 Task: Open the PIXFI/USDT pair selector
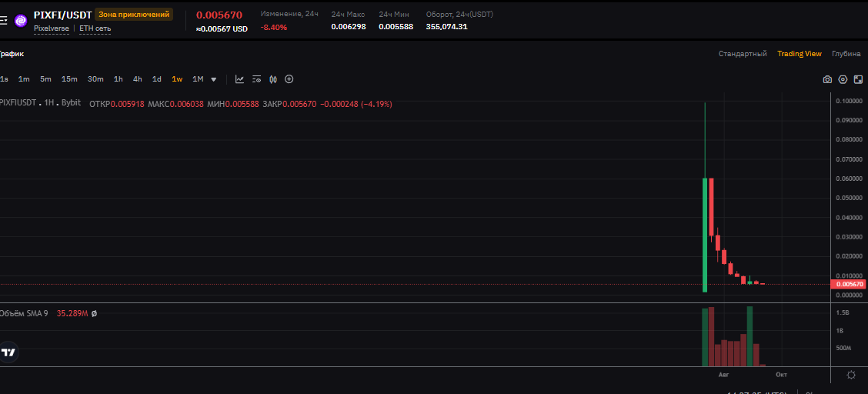tap(62, 15)
